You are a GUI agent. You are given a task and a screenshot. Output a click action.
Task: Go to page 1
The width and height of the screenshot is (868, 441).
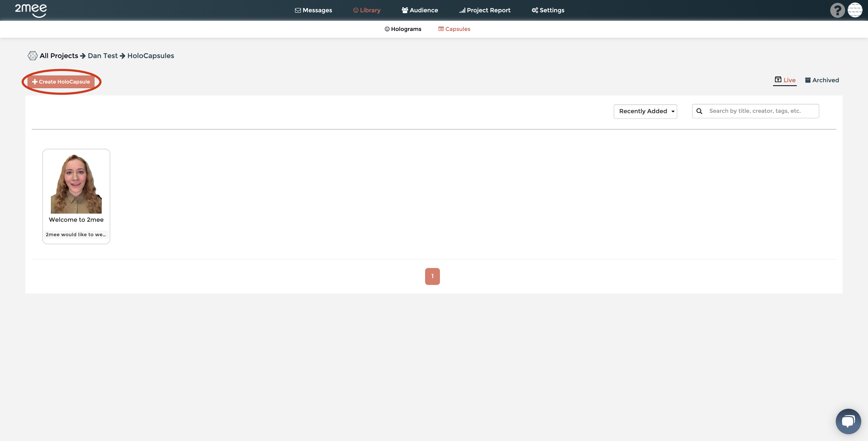(432, 276)
